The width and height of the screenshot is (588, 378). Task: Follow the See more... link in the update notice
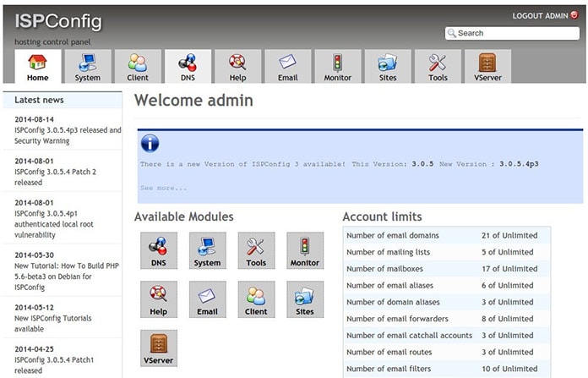(164, 188)
